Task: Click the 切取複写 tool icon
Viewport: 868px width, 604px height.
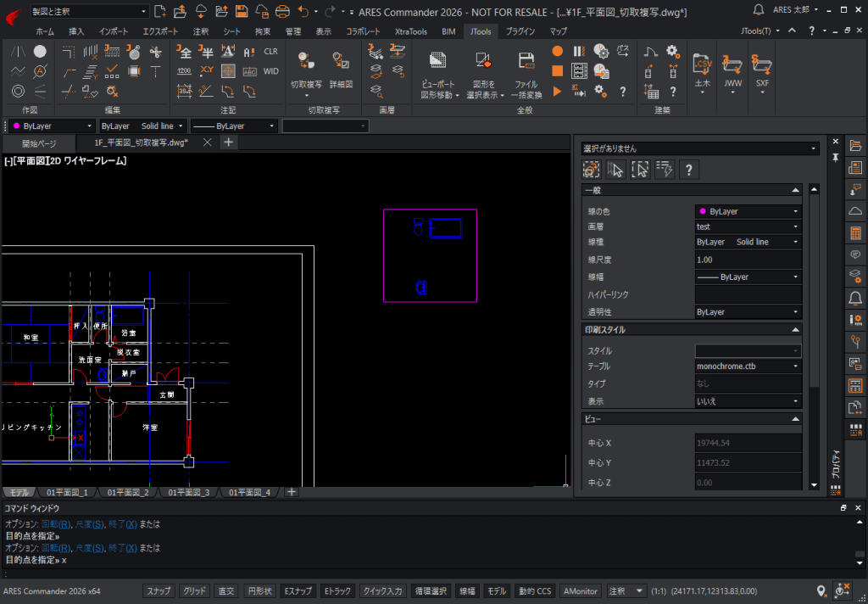Action: click(x=306, y=62)
